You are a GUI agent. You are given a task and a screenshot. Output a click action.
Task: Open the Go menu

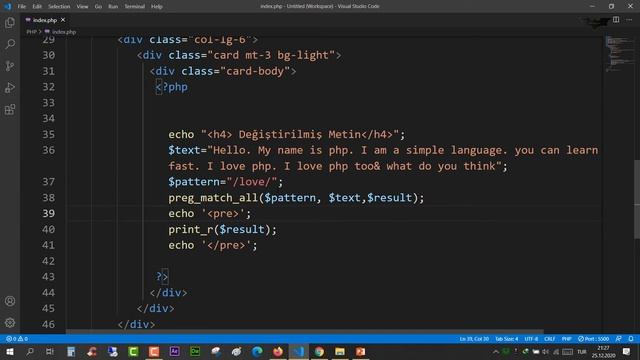[98, 7]
